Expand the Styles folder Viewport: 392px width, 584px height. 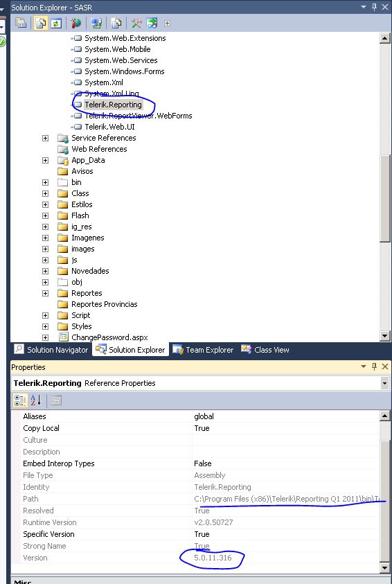coord(46,326)
